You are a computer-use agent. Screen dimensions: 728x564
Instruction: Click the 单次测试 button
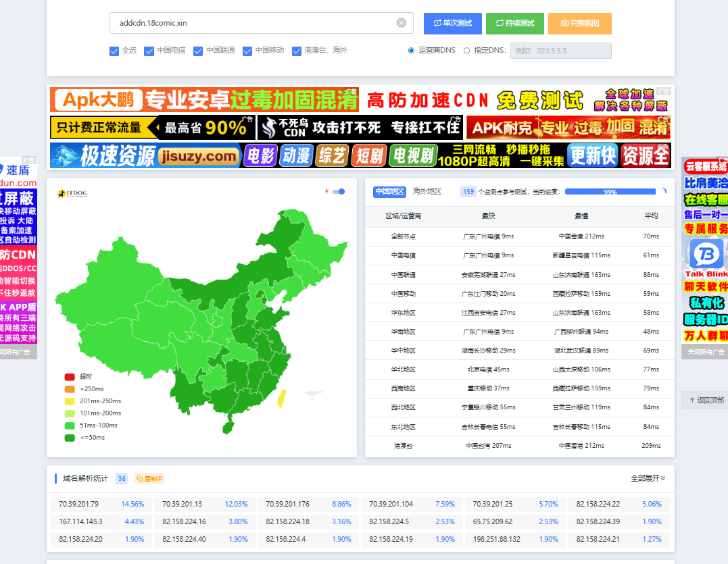tap(453, 23)
